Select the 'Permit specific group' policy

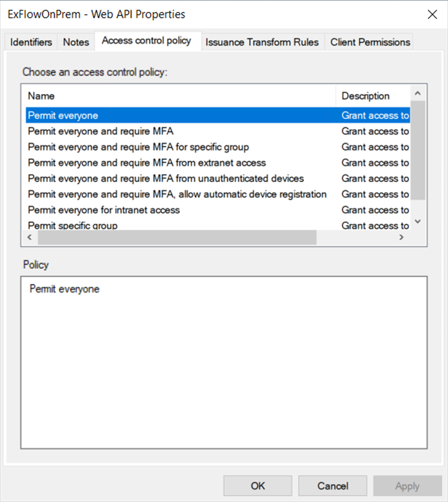[217, 225]
